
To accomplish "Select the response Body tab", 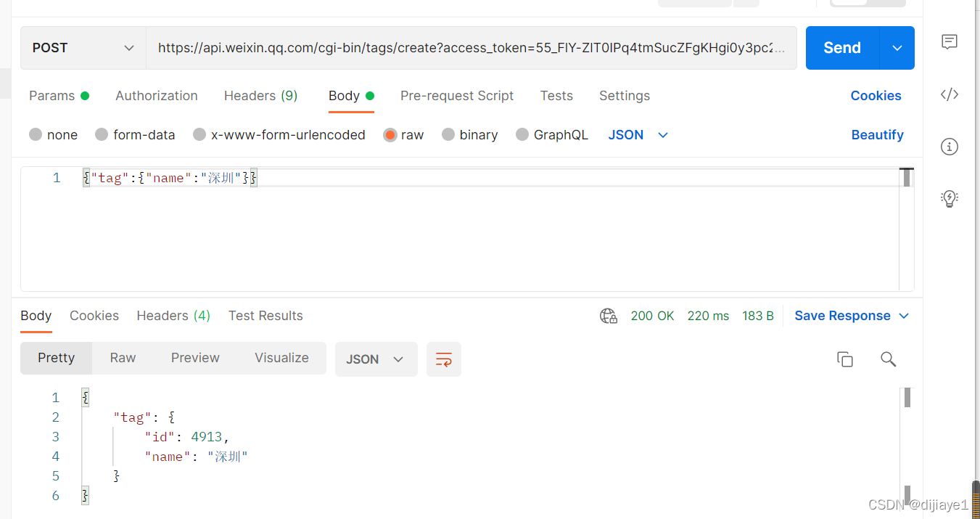I will (36, 316).
